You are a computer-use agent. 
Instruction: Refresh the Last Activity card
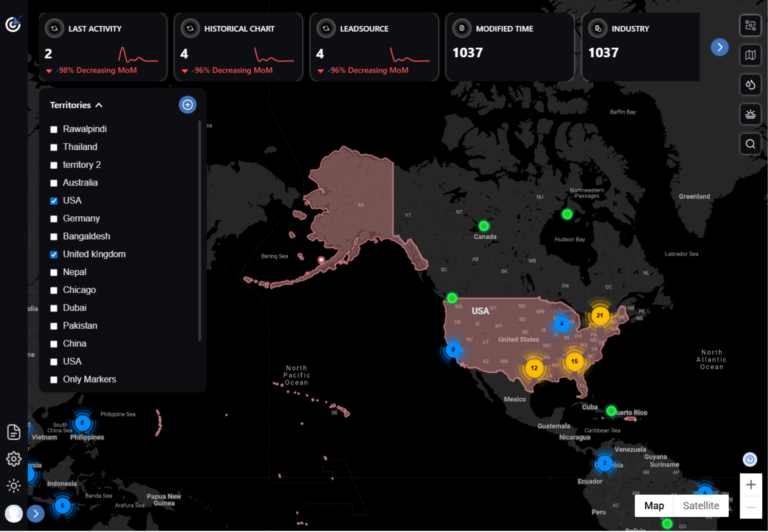pyautogui.click(x=55, y=29)
